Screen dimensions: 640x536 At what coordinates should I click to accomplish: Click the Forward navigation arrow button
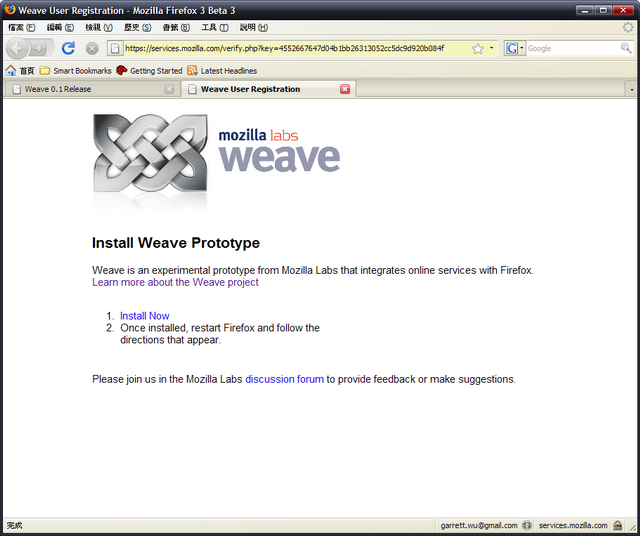(x=40, y=49)
